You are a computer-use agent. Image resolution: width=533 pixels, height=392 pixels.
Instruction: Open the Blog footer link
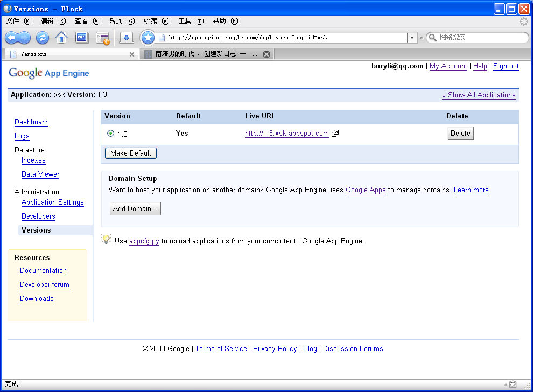pyautogui.click(x=310, y=349)
